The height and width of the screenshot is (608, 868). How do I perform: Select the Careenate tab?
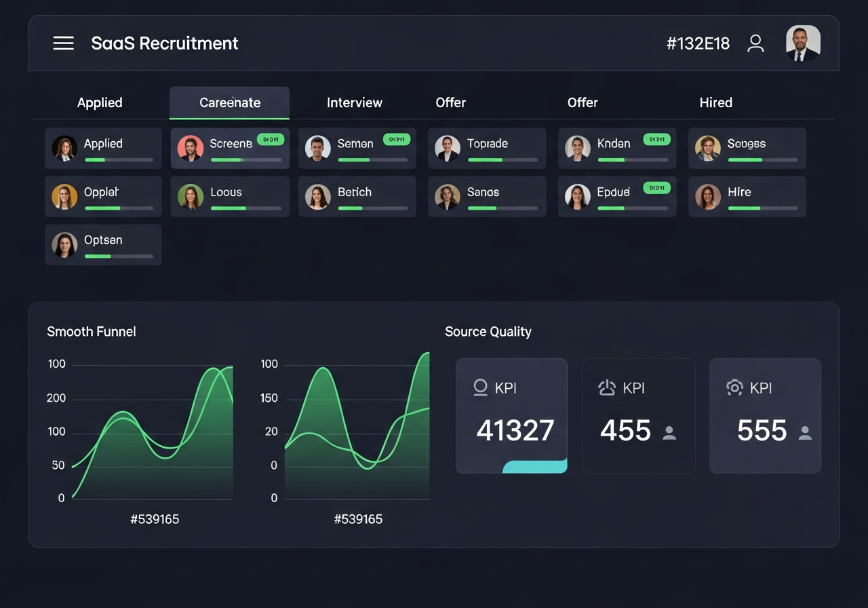pyautogui.click(x=229, y=103)
